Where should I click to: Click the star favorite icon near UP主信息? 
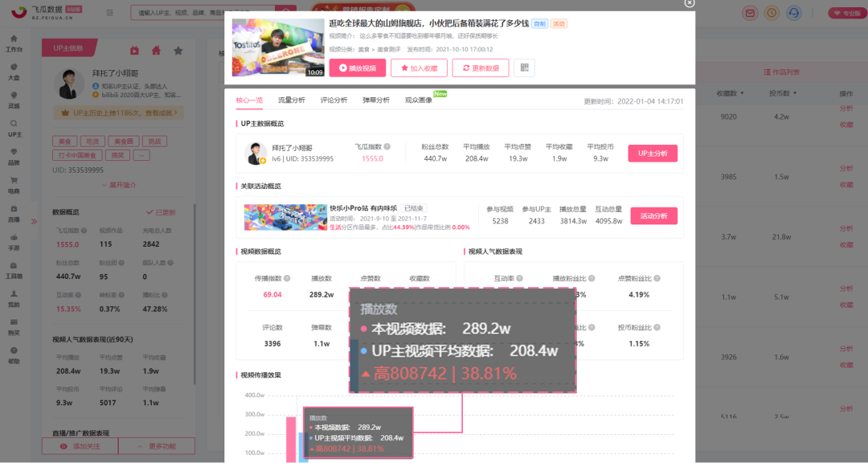178,51
